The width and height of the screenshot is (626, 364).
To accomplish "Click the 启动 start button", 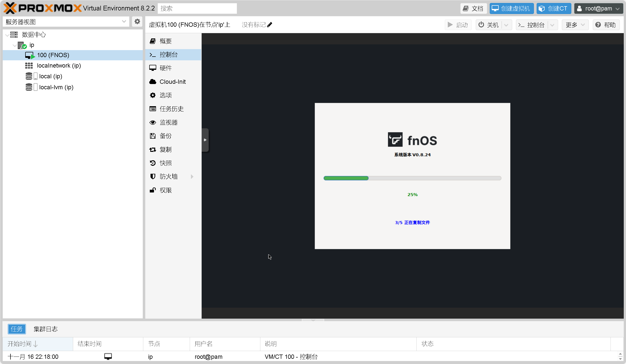I will click(458, 25).
